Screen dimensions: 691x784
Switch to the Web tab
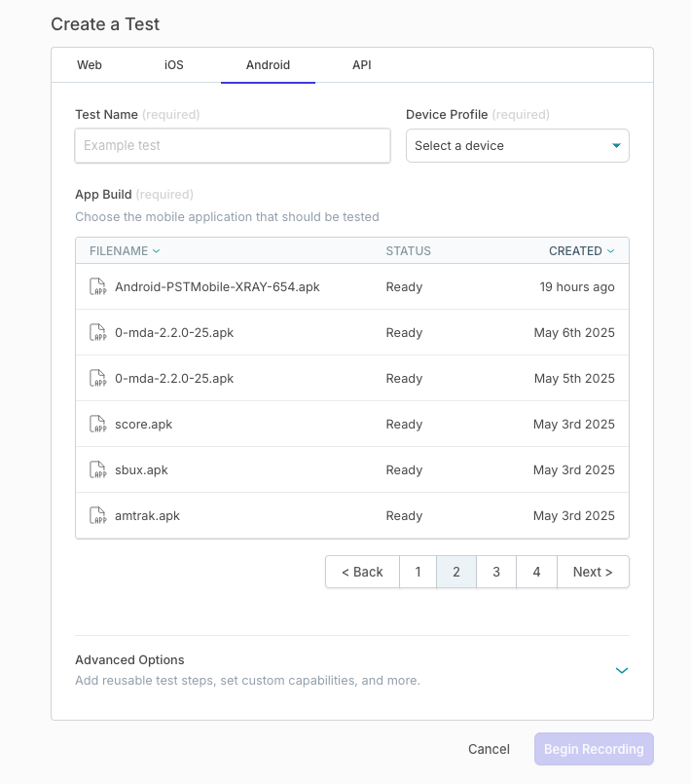[x=90, y=65]
